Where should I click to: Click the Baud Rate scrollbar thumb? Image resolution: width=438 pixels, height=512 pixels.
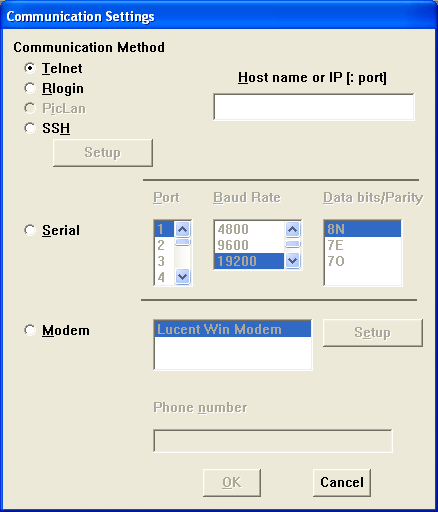pos(292,244)
